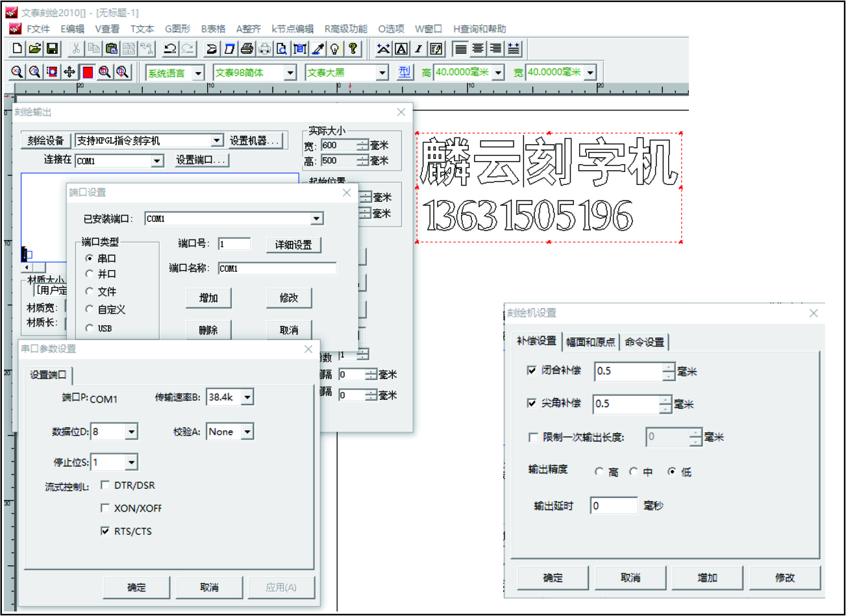Click the pan move cross-arrows icon
Image resolution: width=846 pixels, height=616 pixels.
[x=69, y=72]
